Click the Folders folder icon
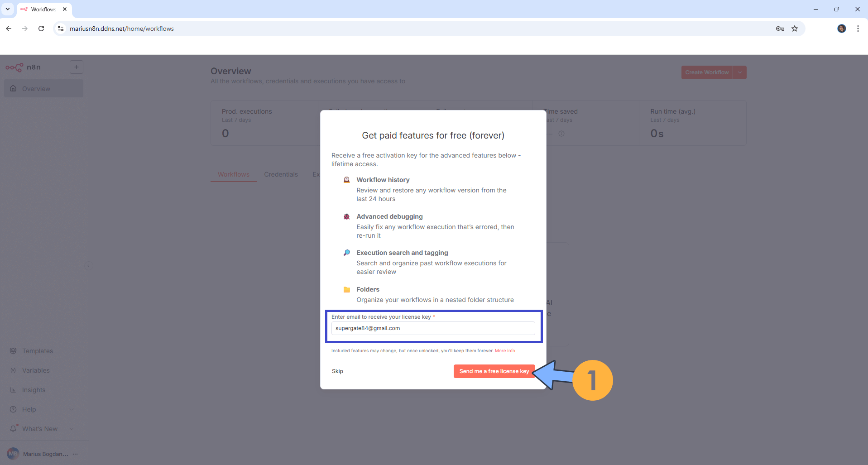The width and height of the screenshot is (868, 465). click(347, 289)
